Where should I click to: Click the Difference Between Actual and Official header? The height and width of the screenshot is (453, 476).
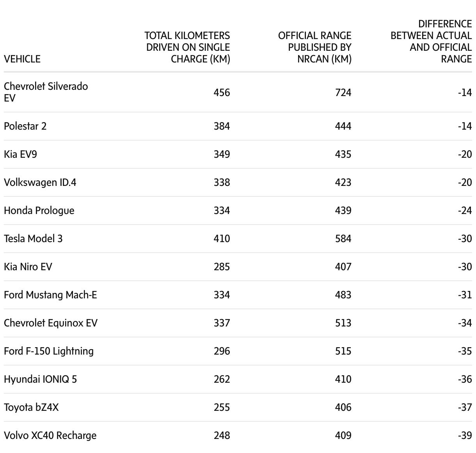431,41
